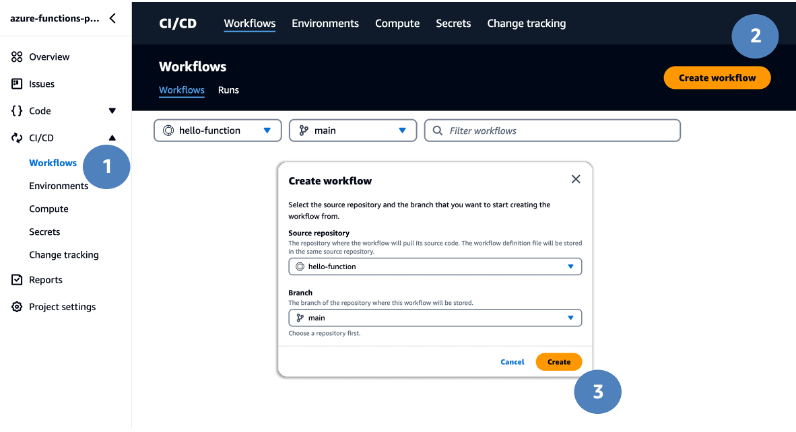Open Secrets tab in top navigation
This screenshot has width=796, height=432.
(453, 23)
